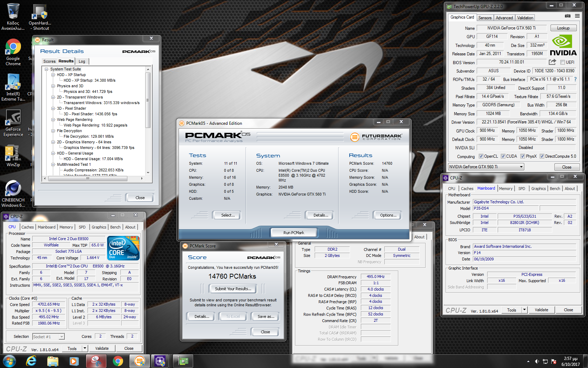Open Socket #1 selection dropdown in CPU-Z
The width and height of the screenshot is (588, 368).
[x=48, y=337]
